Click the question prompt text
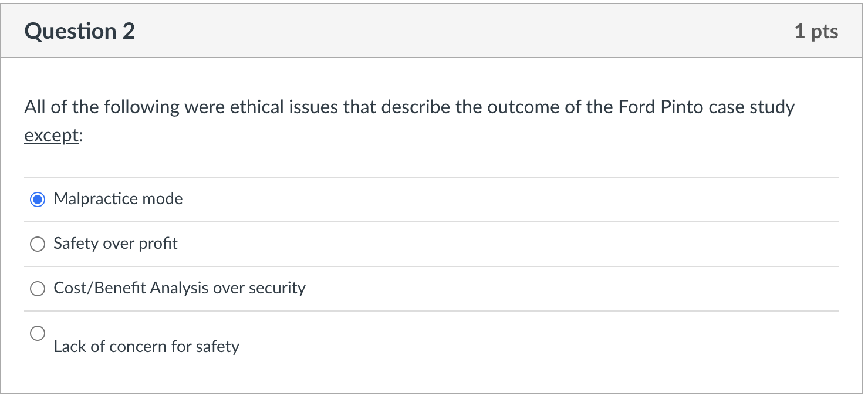This screenshot has width=868, height=399. 409,107
